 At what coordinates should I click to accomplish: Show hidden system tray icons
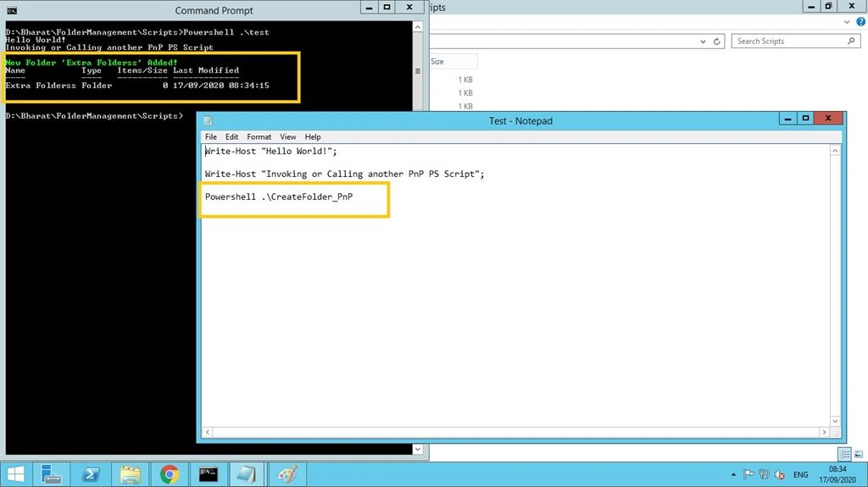pos(733,475)
